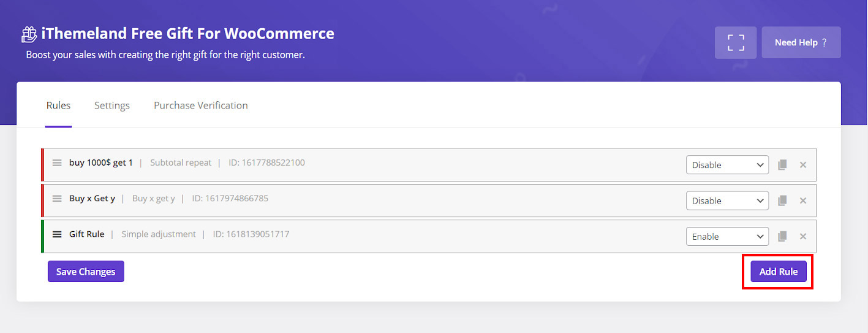This screenshot has width=868, height=333.
Task: Select the Rules tab
Action: (x=58, y=105)
